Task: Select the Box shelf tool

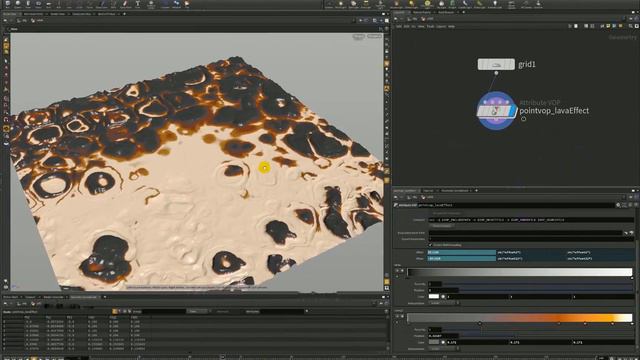Action: pos(7,4)
